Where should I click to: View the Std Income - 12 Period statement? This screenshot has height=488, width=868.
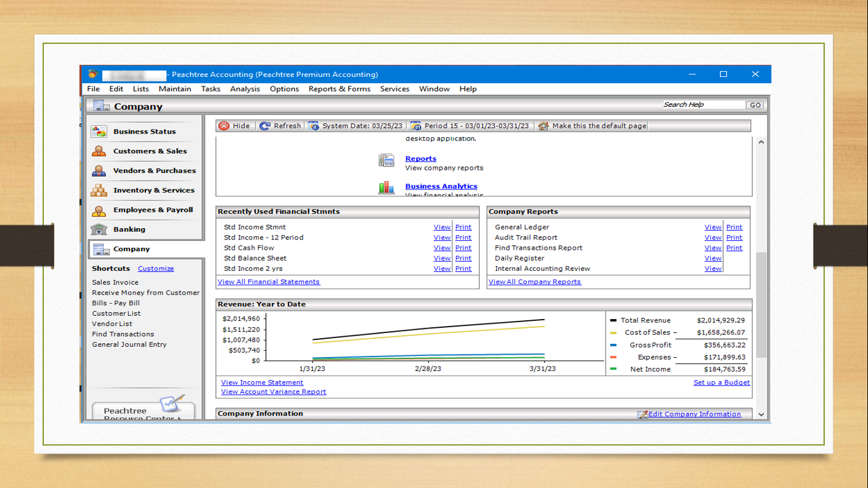(x=442, y=238)
